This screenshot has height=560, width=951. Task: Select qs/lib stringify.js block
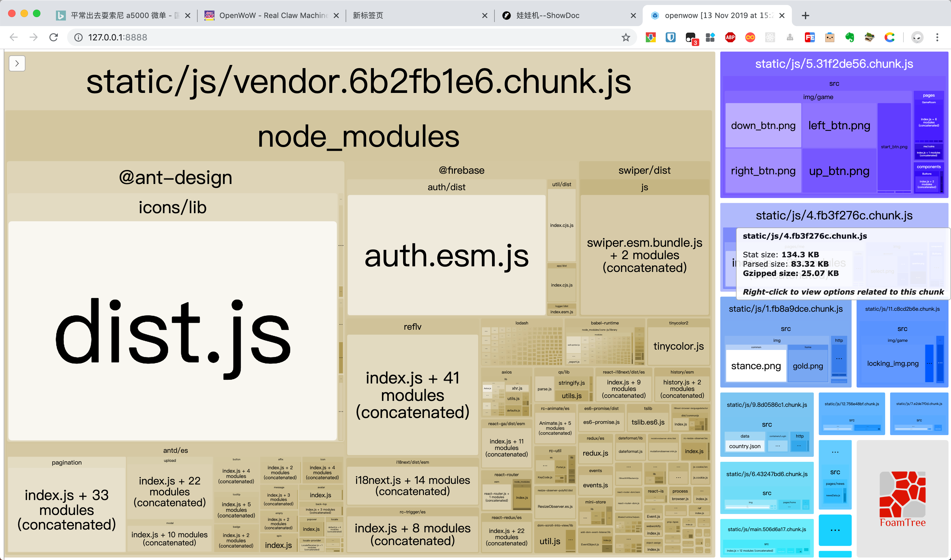point(571,383)
